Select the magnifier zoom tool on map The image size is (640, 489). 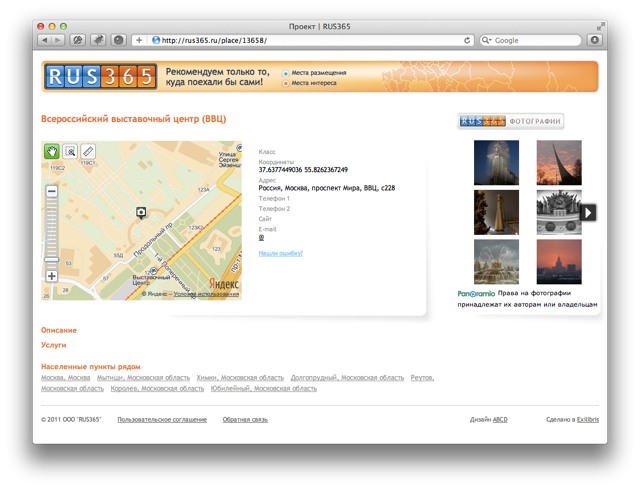point(70,151)
